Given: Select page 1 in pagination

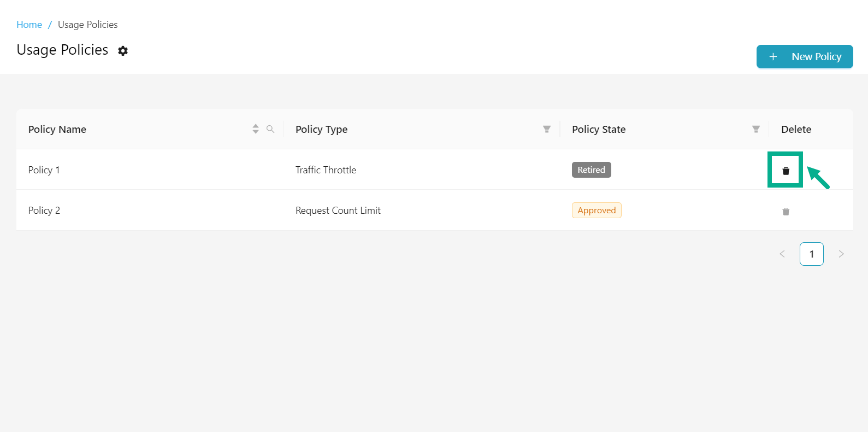Looking at the screenshot, I should (x=812, y=254).
